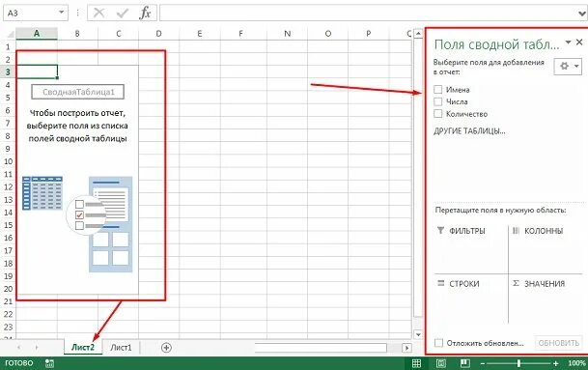Click the ОБНОВИТЬ button
The height and width of the screenshot is (370, 588).
(559, 343)
